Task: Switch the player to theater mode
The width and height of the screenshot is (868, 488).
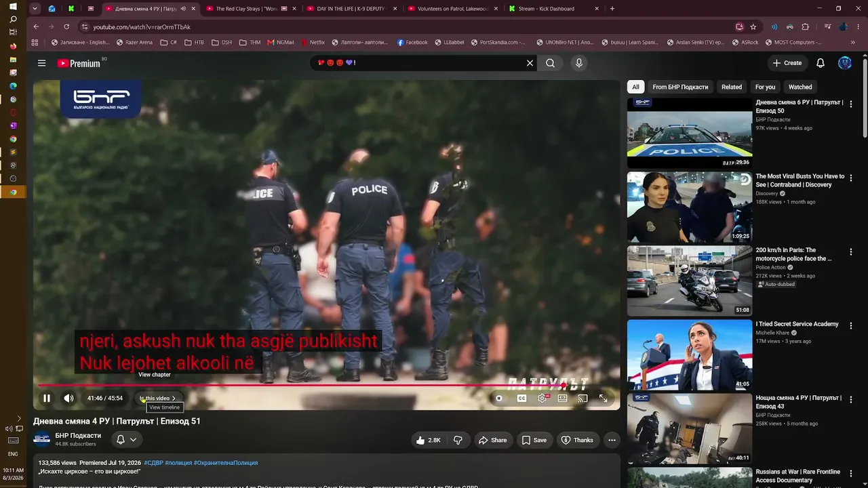Action: pos(562,399)
